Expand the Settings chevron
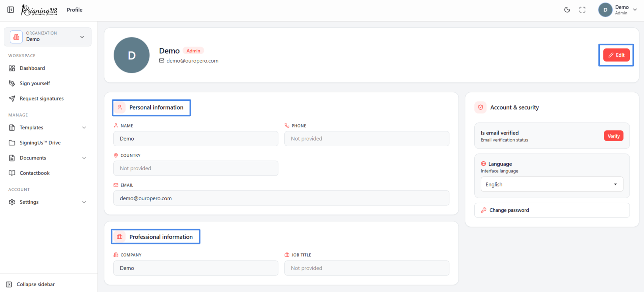 coord(84,202)
